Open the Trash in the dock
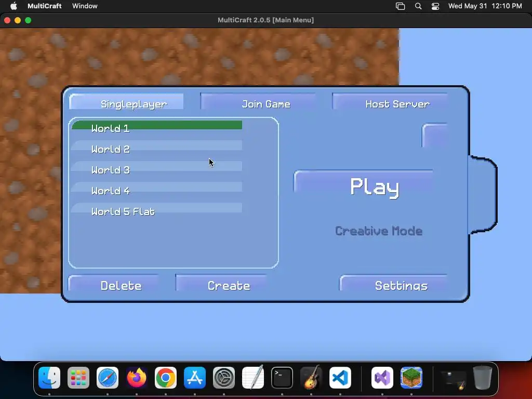Viewport: 532px width, 399px height. tap(483, 378)
